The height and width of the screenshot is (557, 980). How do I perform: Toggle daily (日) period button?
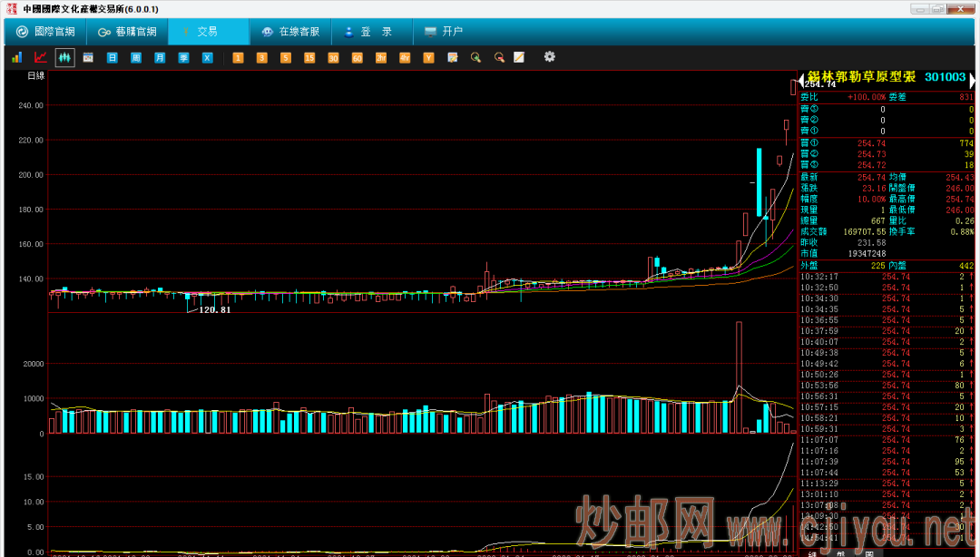[x=113, y=58]
